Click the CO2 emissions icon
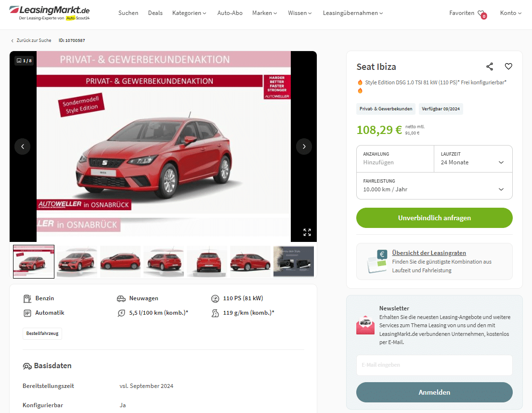The width and height of the screenshot is (532, 413). coord(215,313)
